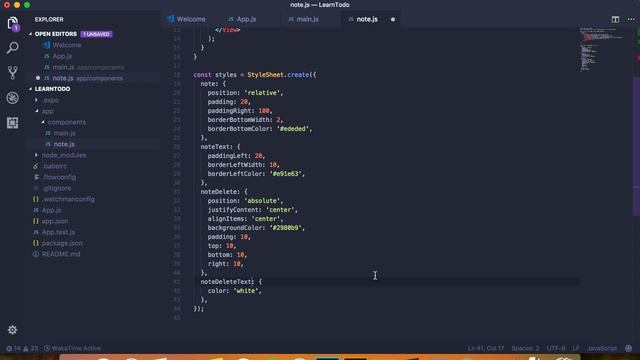This screenshot has height=360, width=640.
Task: Click the unsaved dot on note.js tab
Action: click(x=393, y=19)
